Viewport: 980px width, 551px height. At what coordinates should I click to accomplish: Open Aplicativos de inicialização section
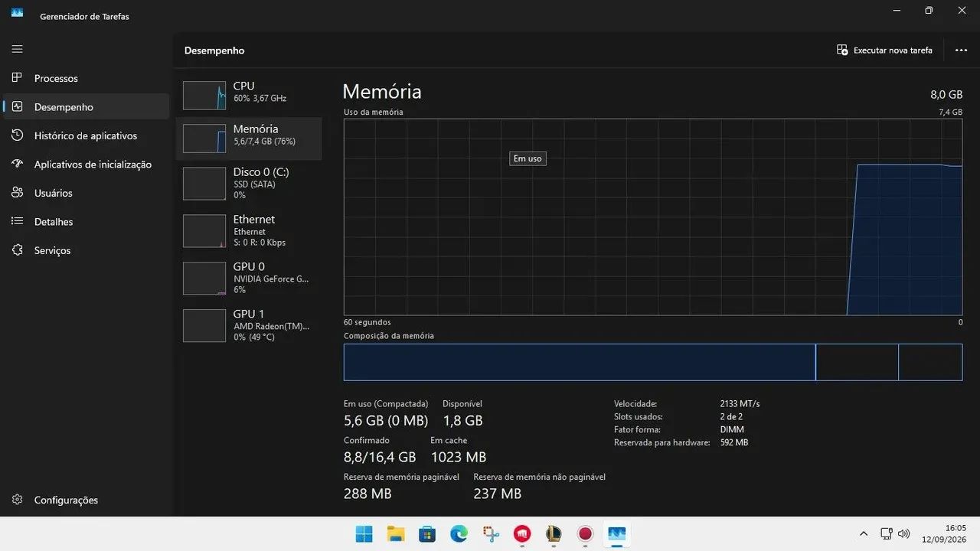point(86,165)
